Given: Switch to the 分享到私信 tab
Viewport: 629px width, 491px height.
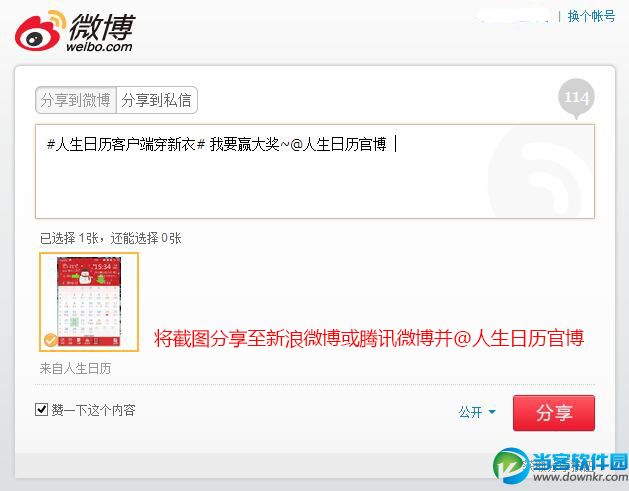Looking at the screenshot, I should click(157, 100).
